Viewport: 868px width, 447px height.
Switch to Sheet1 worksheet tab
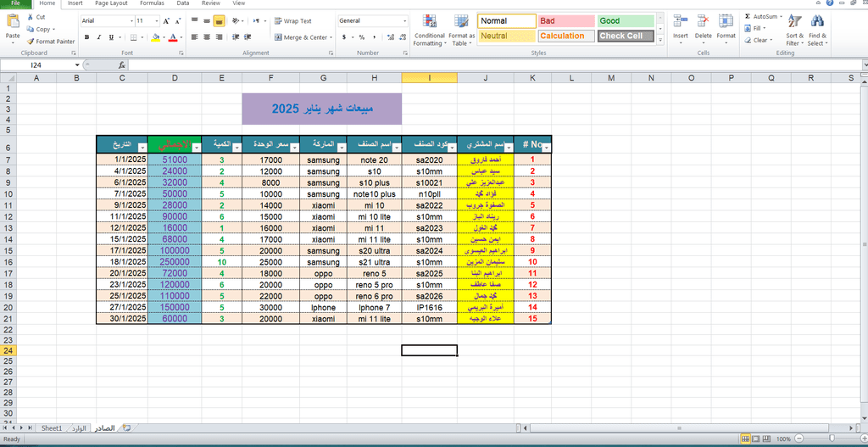[52, 428]
